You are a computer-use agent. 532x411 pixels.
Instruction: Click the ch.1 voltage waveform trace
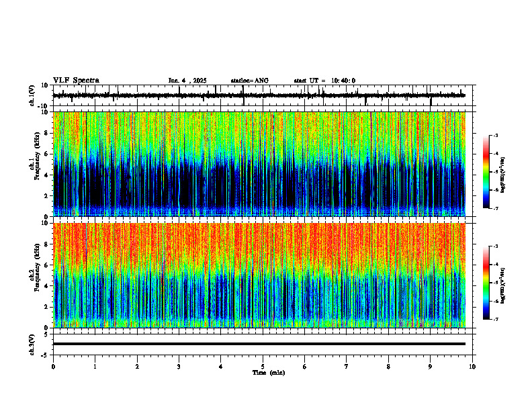click(x=259, y=95)
